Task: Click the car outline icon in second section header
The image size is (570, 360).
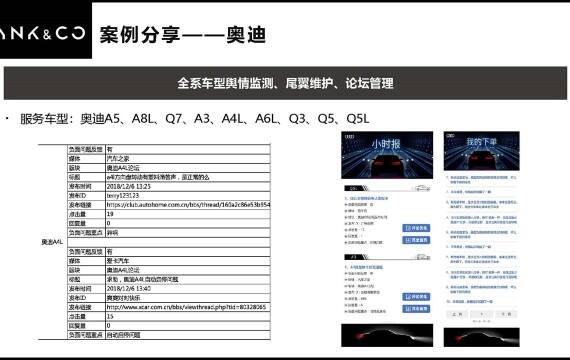Action: click(422, 257)
